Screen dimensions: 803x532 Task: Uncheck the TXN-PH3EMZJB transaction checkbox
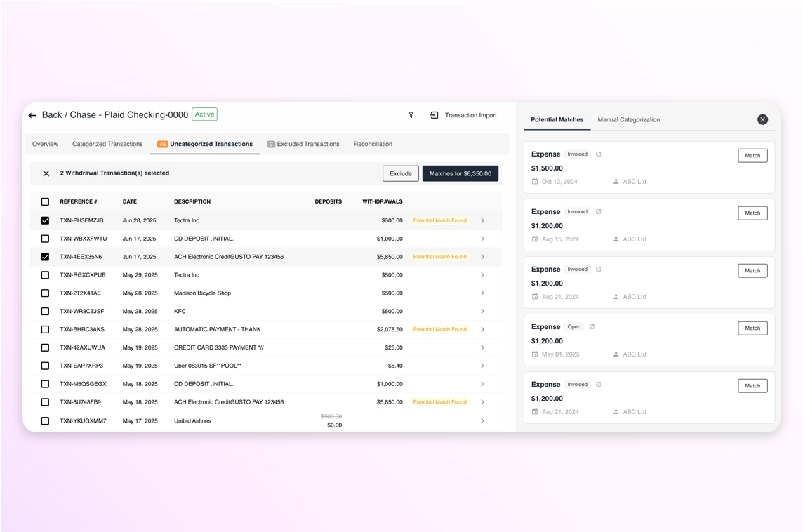pos(45,220)
